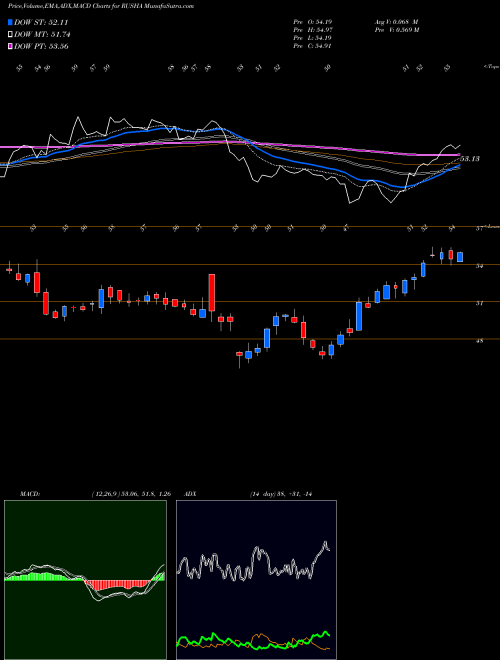
Task: Click the white DOW MT legend swatch
Action: pos(11,35)
